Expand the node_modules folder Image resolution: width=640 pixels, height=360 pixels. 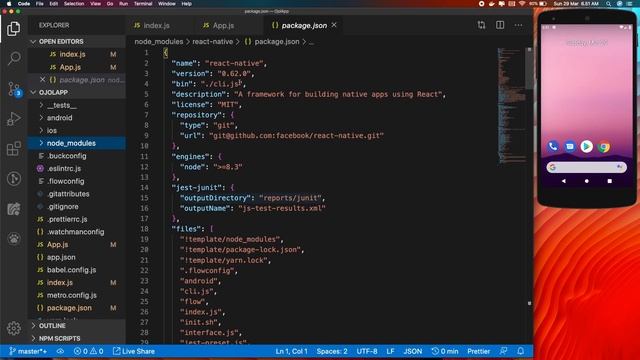[77, 143]
